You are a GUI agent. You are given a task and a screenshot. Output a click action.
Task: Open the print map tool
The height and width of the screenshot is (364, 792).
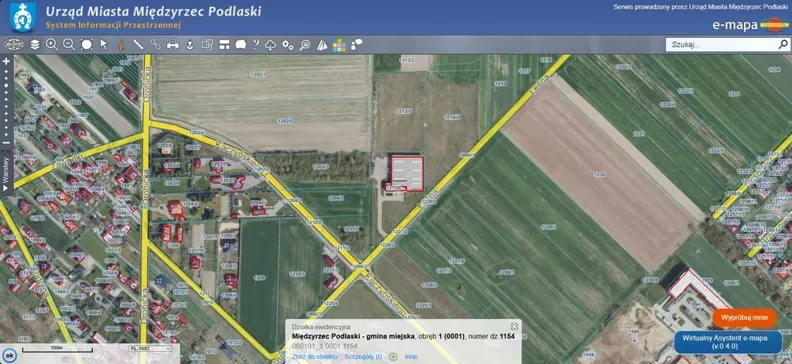click(x=173, y=44)
